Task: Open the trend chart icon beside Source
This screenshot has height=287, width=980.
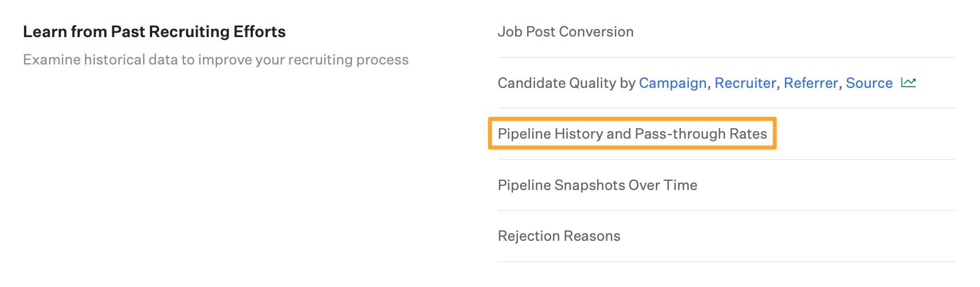Action: 908,83
